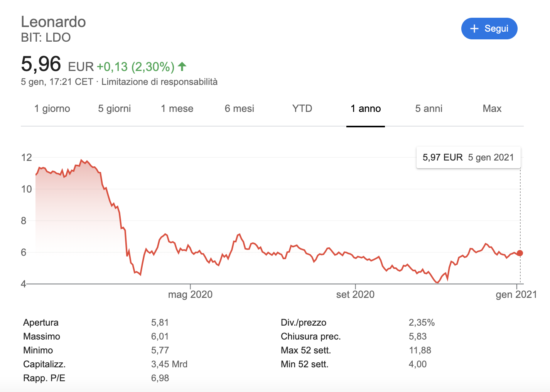Switch to the 5 giorni tab
550x392 pixels.
[114, 108]
